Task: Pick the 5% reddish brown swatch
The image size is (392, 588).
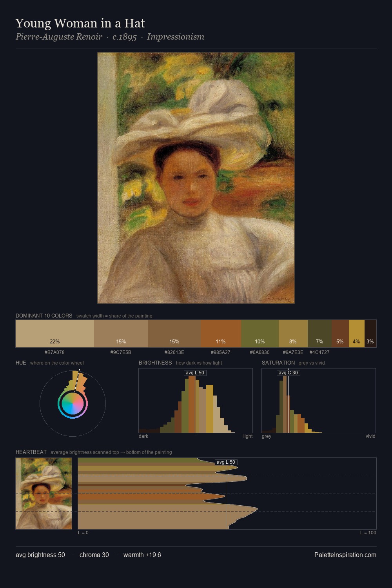Action: tap(340, 334)
